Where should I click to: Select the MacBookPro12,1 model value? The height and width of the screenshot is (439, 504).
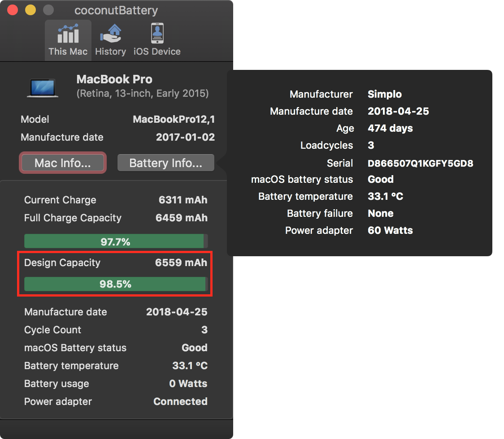click(x=174, y=120)
